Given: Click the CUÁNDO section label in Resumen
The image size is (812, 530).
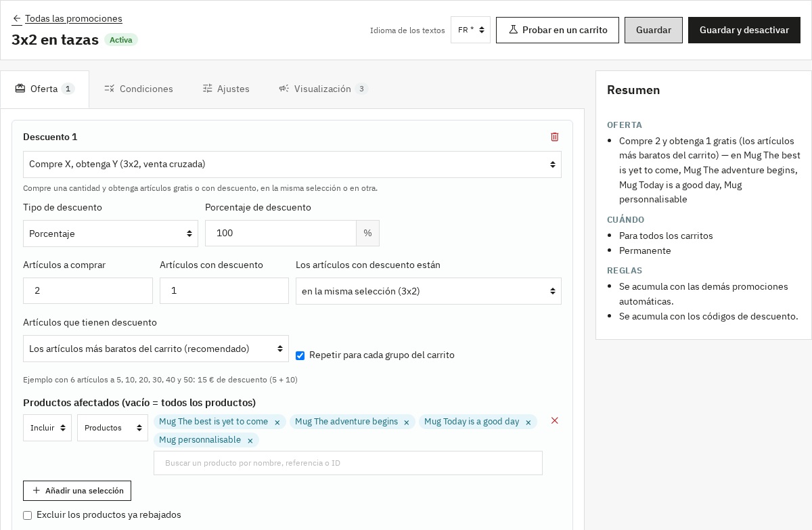Looking at the screenshot, I should click(625, 220).
